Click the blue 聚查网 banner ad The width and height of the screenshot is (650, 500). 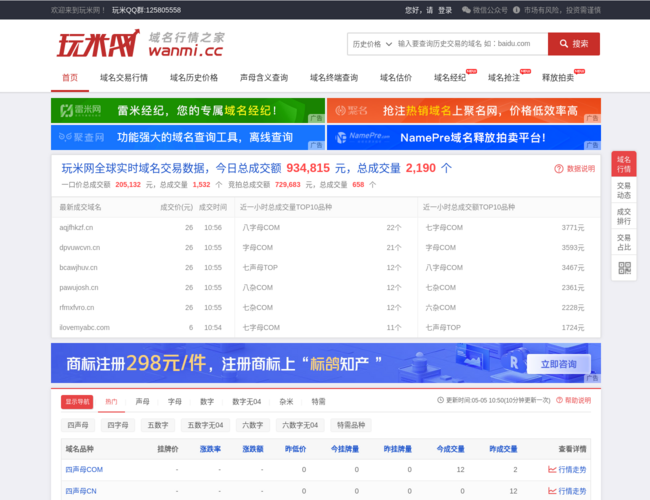click(x=188, y=137)
